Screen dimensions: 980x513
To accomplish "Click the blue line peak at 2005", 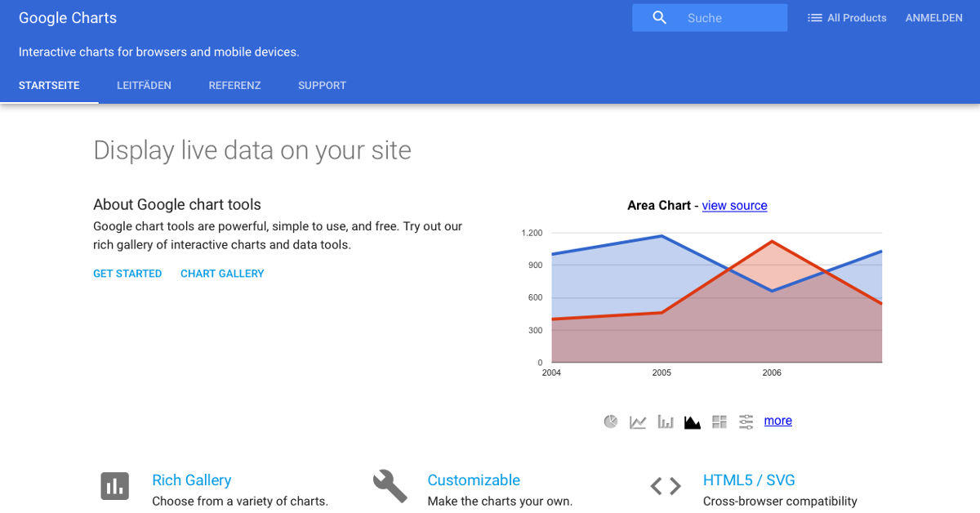I will (x=661, y=236).
